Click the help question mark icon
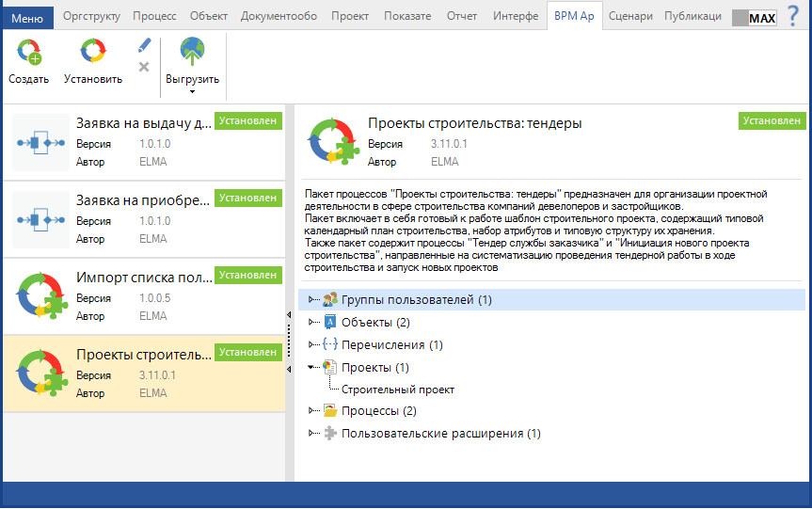Viewport: 812px width, 509px height. (x=793, y=16)
